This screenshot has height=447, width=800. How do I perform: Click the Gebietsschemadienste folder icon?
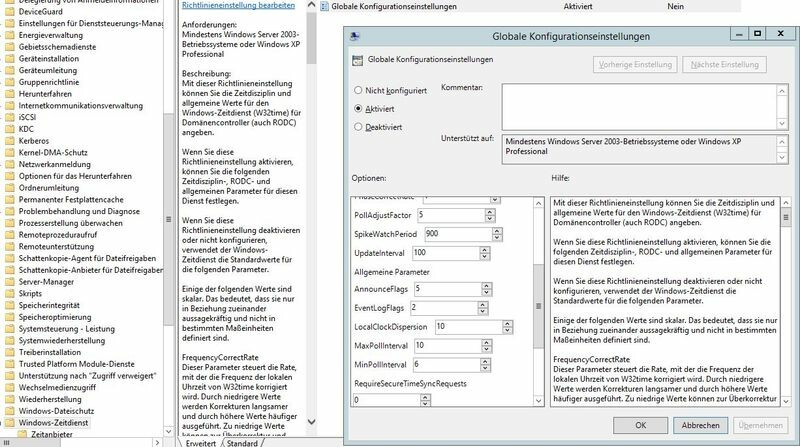(9, 47)
